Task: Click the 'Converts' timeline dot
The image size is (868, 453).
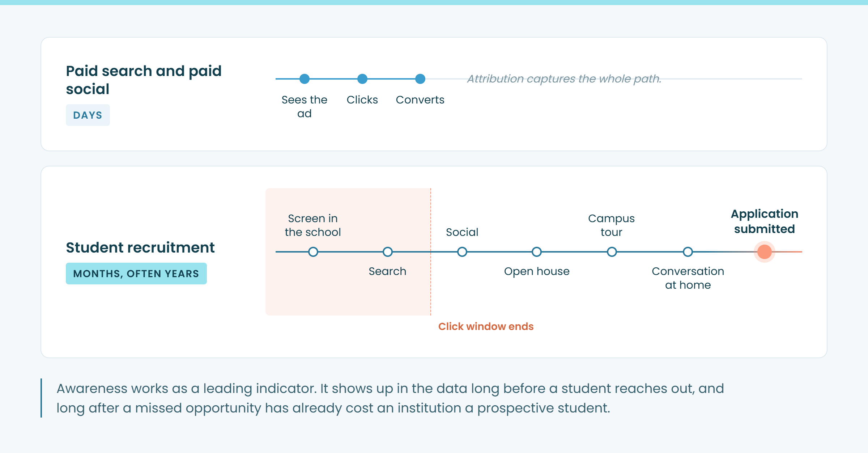Action: coord(420,79)
